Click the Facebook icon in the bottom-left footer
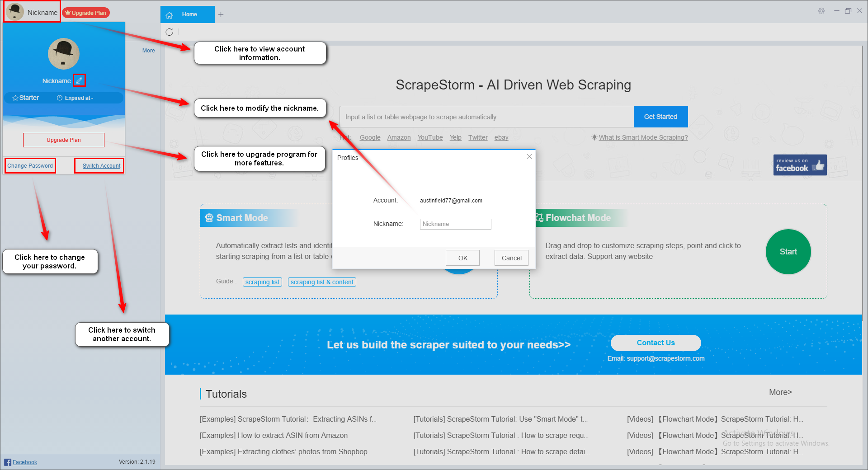The width and height of the screenshot is (868, 470). point(8,462)
